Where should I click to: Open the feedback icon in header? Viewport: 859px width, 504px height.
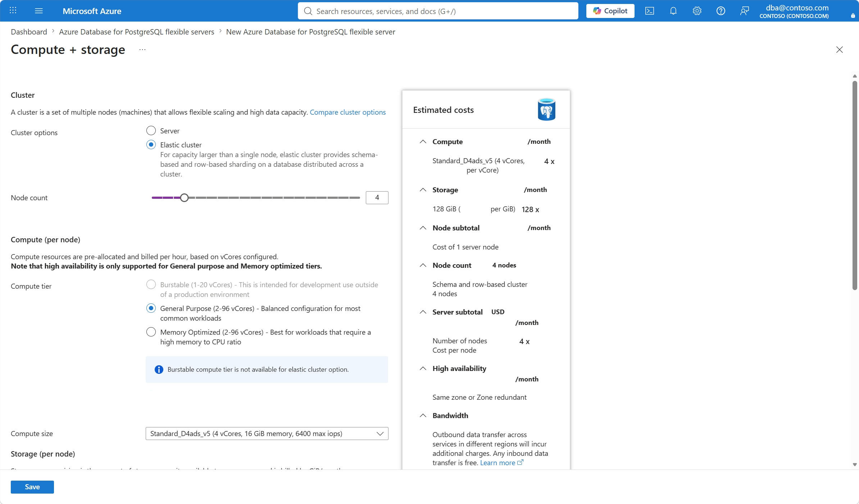pos(745,11)
